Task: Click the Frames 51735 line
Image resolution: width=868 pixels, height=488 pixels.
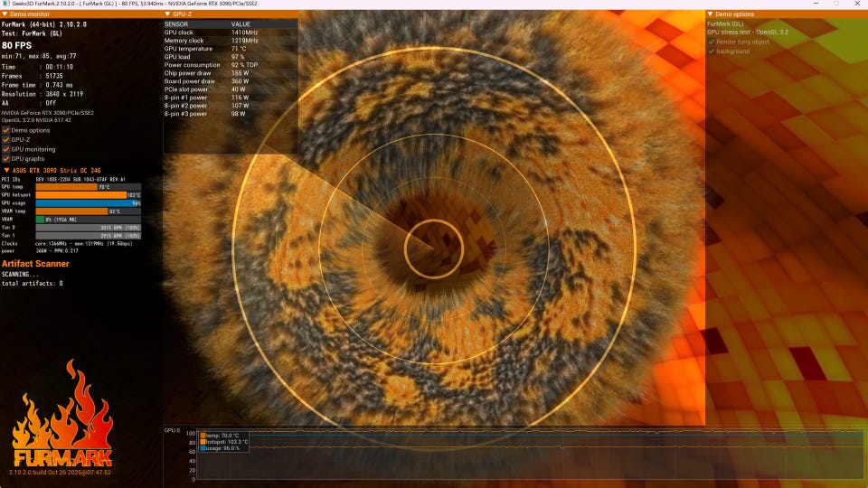Action: click(33, 76)
